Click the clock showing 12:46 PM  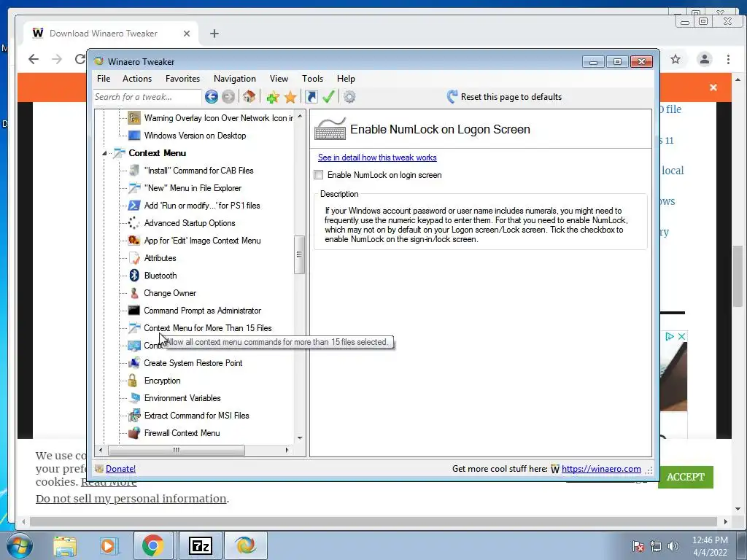point(710,540)
